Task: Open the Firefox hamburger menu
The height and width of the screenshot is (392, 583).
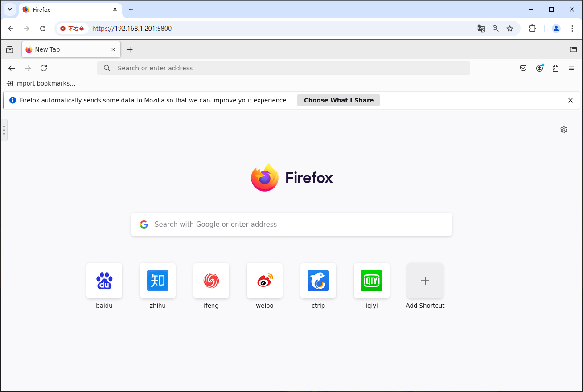Action: pyautogui.click(x=571, y=68)
